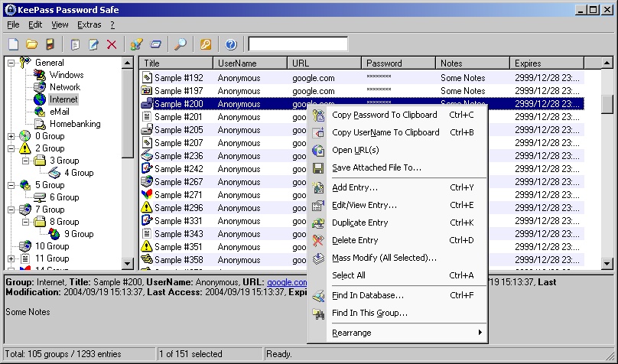This screenshot has width=618, height=364.
Task: Collapse the 5 Group tree node
Action: click(x=11, y=185)
